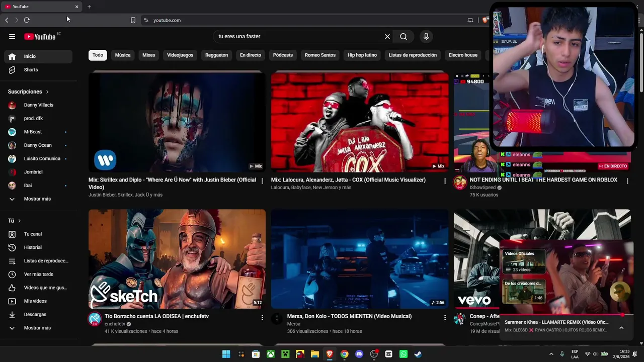Open the MrBeast subscription channel
The image size is (644, 362).
pyautogui.click(x=38, y=132)
